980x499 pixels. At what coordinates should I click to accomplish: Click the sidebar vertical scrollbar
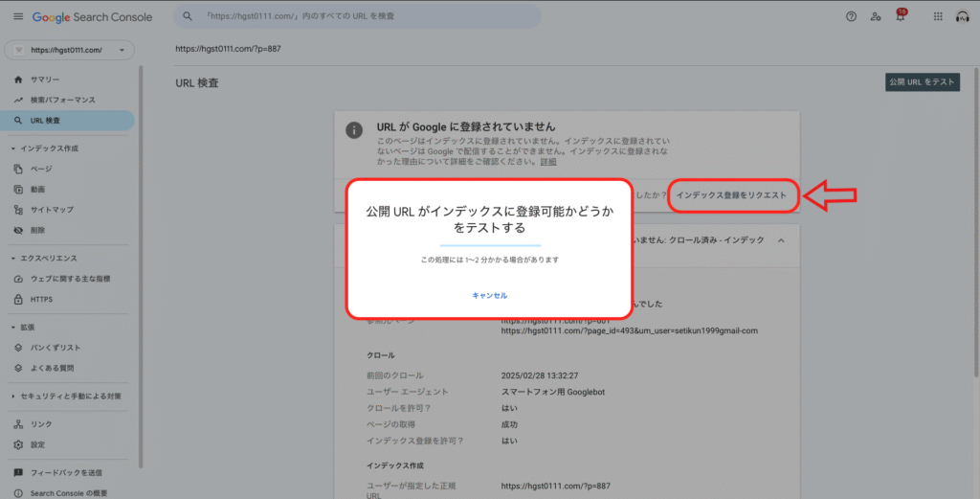pyautogui.click(x=140, y=265)
